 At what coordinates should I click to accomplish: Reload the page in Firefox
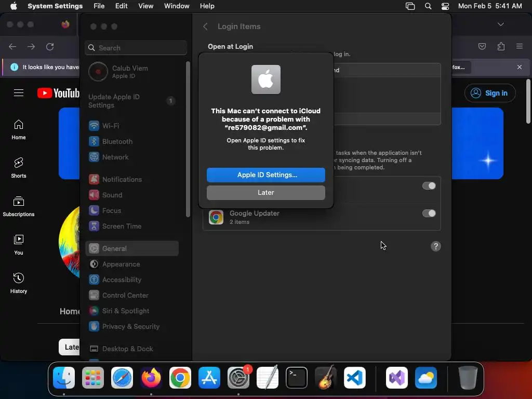pyautogui.click(x=50, y=46)
